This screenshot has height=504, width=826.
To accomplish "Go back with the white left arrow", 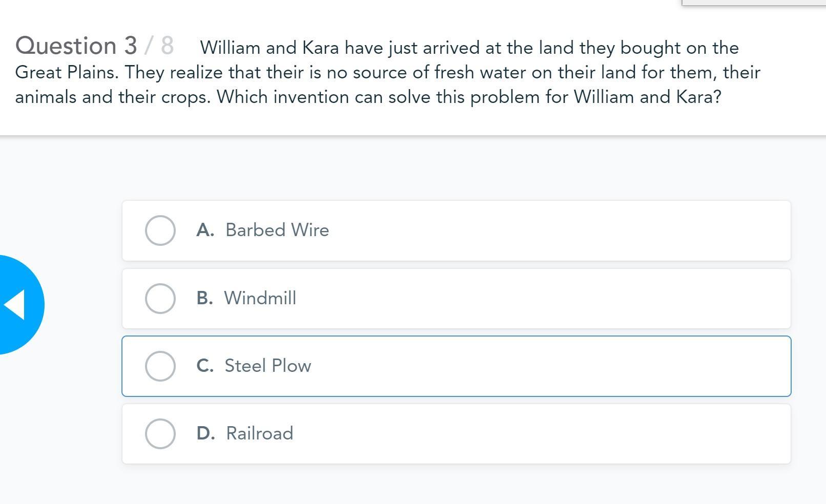I will click(14, 305).
